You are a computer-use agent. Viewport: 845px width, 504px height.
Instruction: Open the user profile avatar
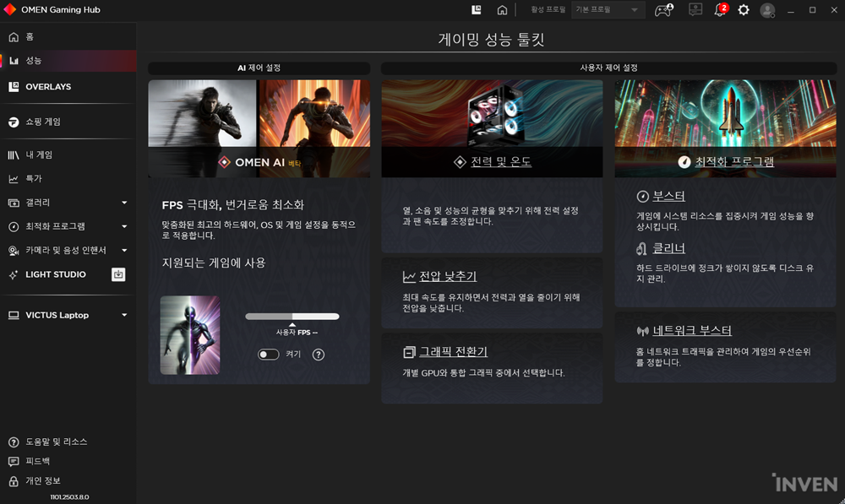pyautogui.click(x=767, y=10)
